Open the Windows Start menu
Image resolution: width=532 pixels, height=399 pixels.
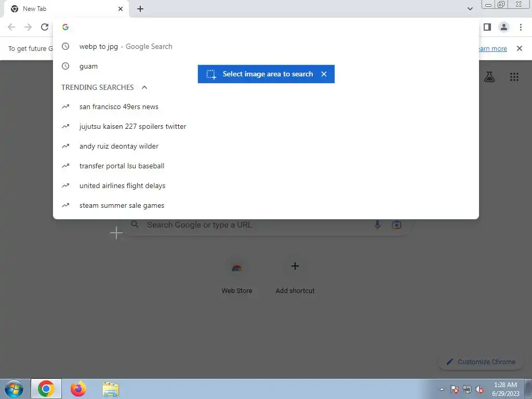pos(14,389)
